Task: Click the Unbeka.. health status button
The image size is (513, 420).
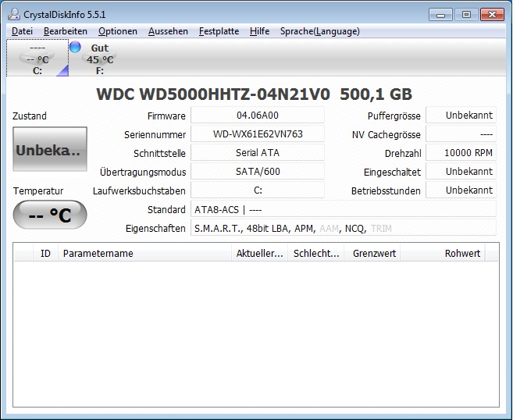Action: (50, 149)
